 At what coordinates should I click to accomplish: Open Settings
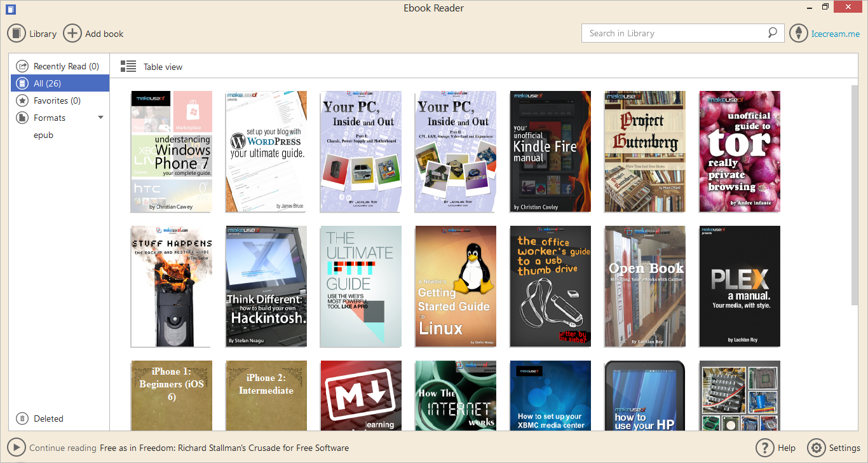pyautogui.click(x=844, y=448)
